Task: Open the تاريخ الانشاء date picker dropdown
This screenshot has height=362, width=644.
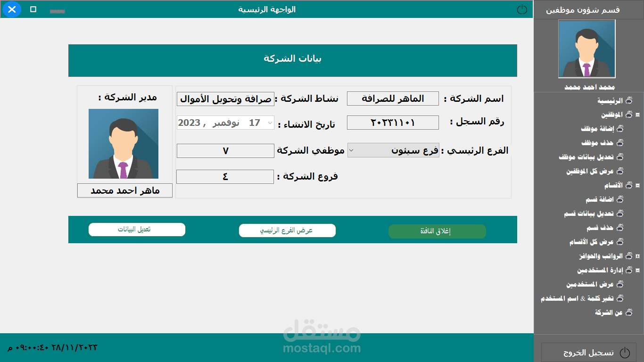Action: [270, 123]
